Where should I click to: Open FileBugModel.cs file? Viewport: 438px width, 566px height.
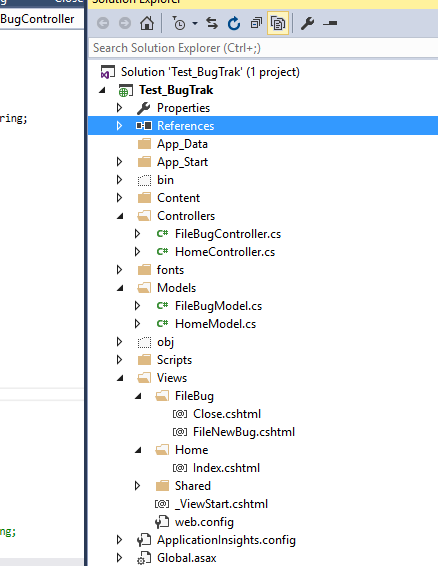pos(218,306)
